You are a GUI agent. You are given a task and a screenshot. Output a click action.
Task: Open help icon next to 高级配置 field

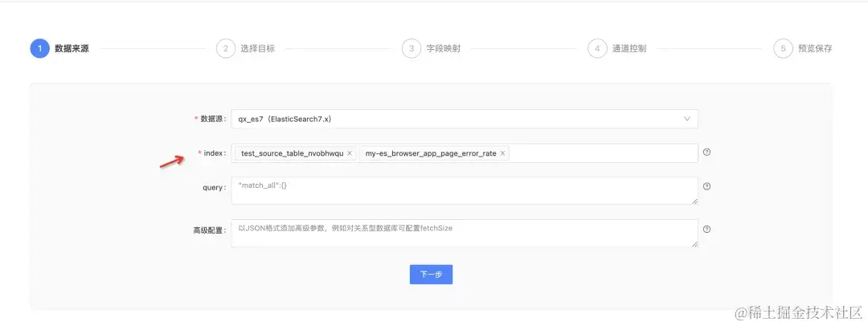click(706, 229)
